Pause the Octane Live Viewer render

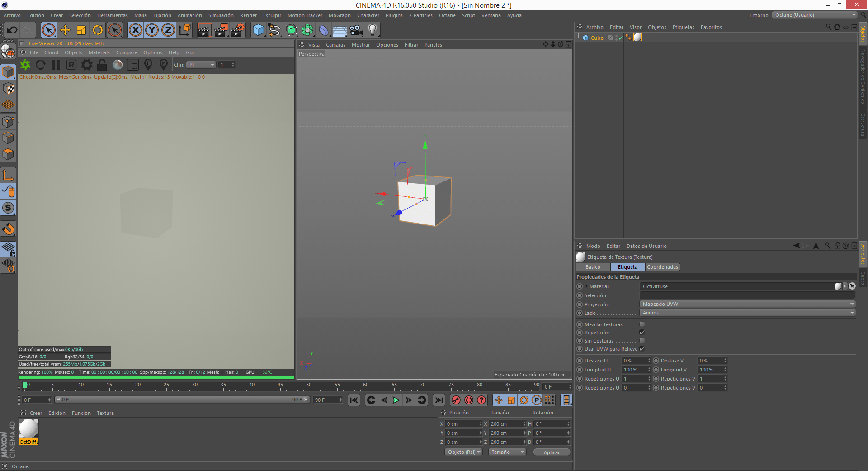[56, 65]
